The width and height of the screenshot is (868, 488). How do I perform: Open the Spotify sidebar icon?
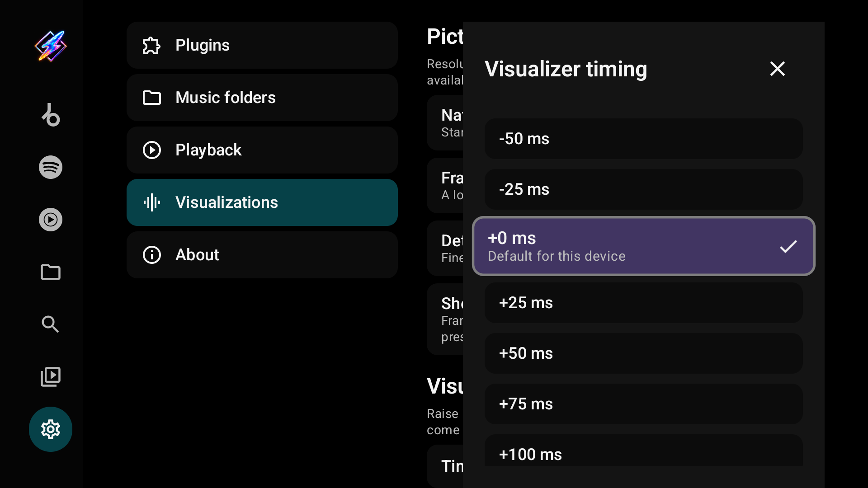(51, 167)
